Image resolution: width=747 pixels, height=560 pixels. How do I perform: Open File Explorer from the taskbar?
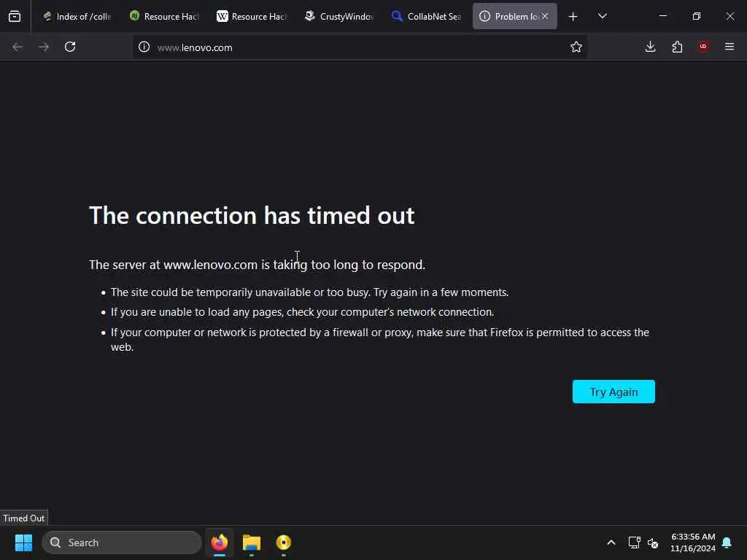252,542
